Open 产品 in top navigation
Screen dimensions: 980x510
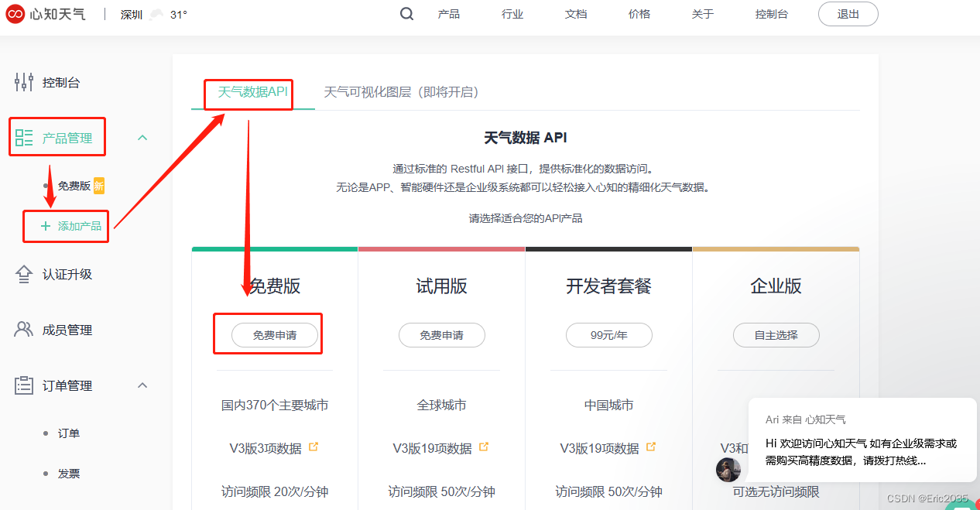pyautogui.click(x=448, y=14)
